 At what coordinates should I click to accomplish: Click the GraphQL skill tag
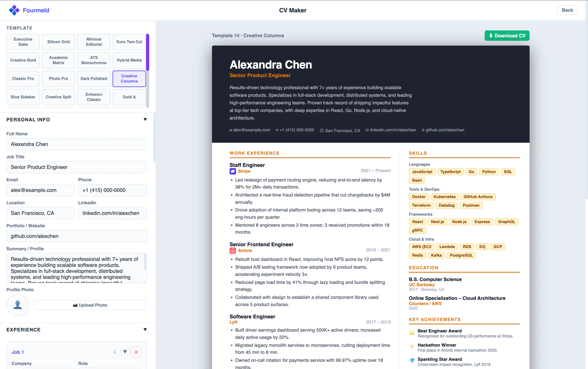tap(506, 222)
